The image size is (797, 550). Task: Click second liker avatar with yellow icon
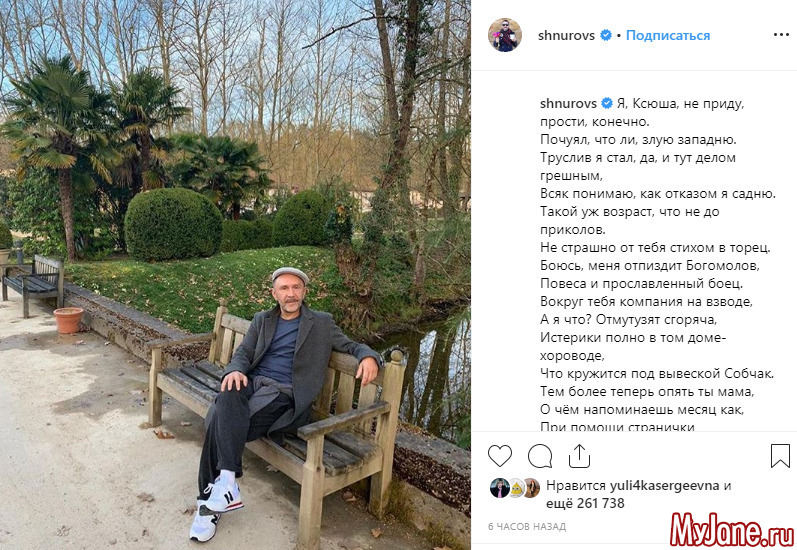pos(516,488)
